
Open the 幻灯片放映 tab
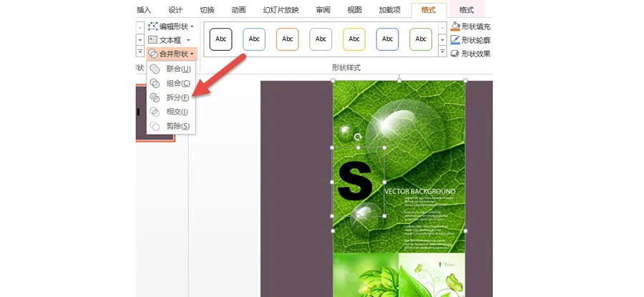point(281,10)
